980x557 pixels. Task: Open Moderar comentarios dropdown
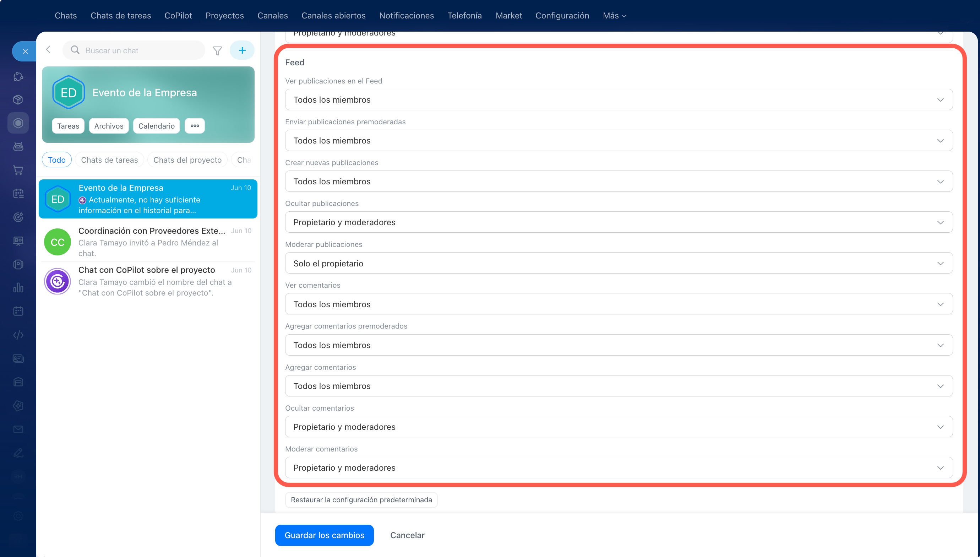[x=619, y=467]
